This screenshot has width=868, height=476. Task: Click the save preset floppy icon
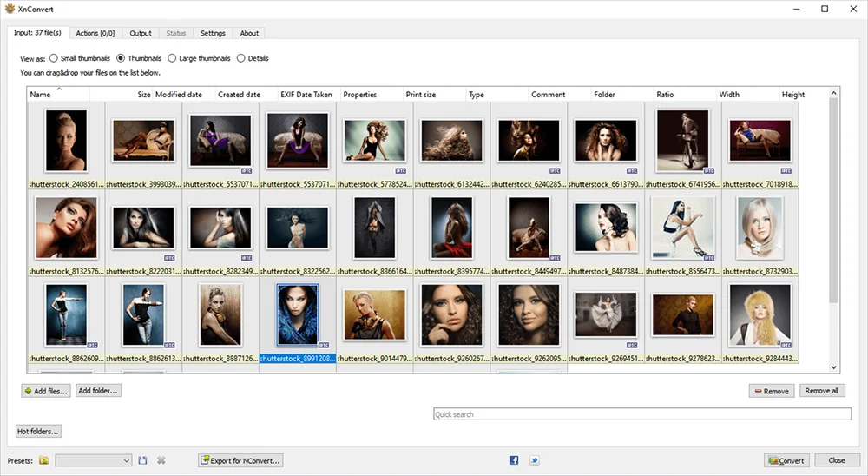pos(143,460)
